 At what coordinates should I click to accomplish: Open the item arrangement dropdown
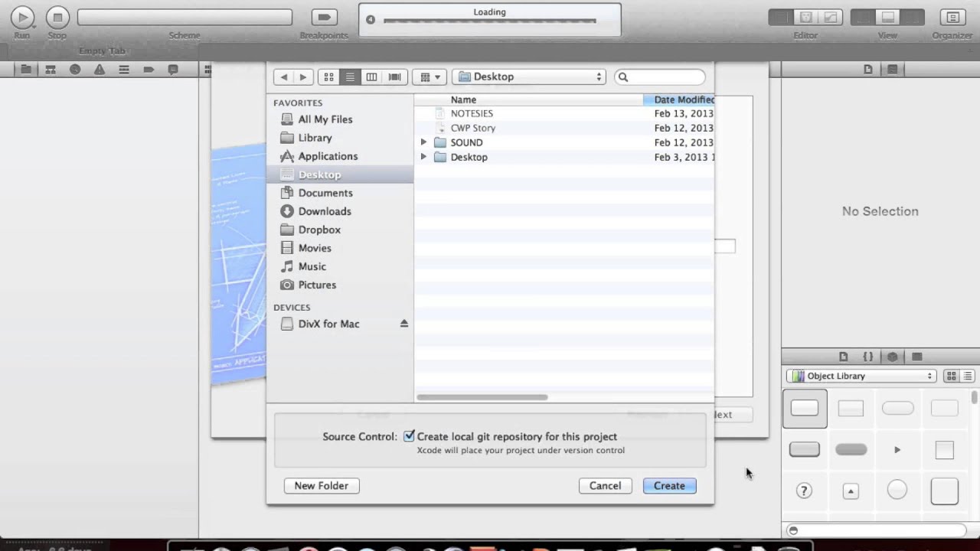pyautogui.click(x=430, y=77)
